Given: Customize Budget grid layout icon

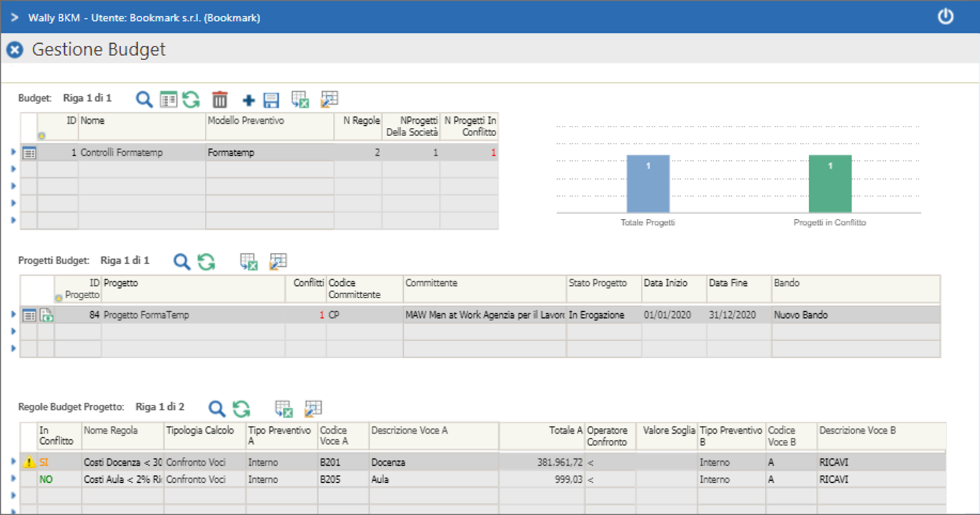Looking at the screenshot, I should click(329, 100).
